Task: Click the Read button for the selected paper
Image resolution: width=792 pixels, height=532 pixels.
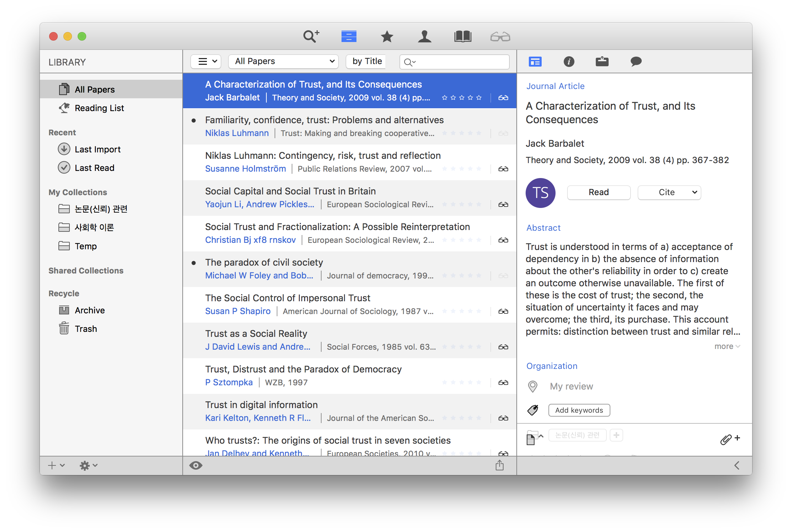Action: pos(599,192)
